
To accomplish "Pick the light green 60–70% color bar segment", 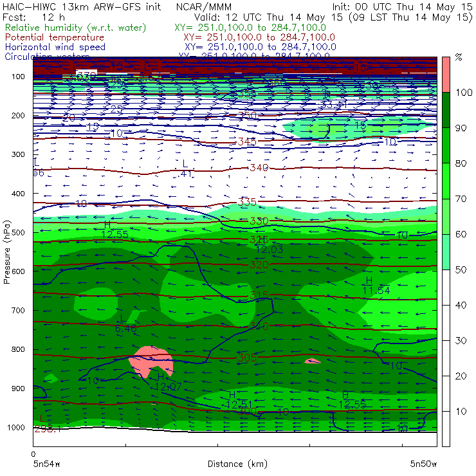I will coord(446,216).
